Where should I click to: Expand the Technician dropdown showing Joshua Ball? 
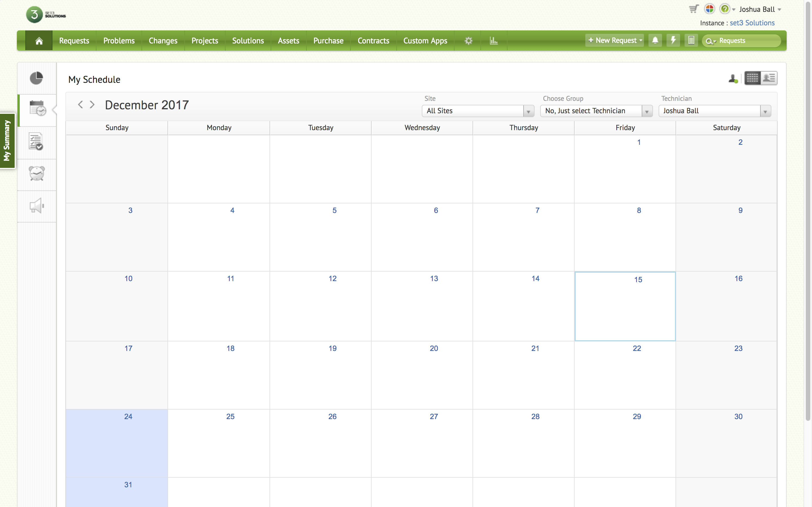[715, 111]
